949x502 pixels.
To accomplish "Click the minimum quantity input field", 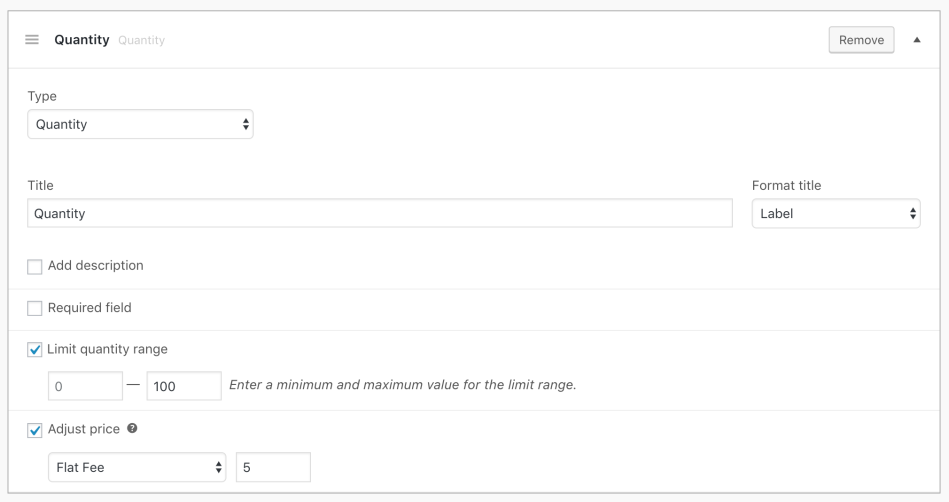I will point(85,386).
